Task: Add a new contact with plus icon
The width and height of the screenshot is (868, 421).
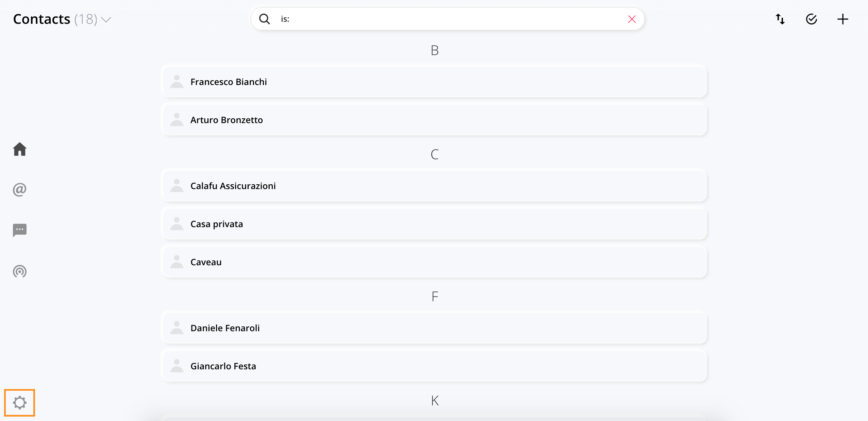Action: [x=843, y=19]
